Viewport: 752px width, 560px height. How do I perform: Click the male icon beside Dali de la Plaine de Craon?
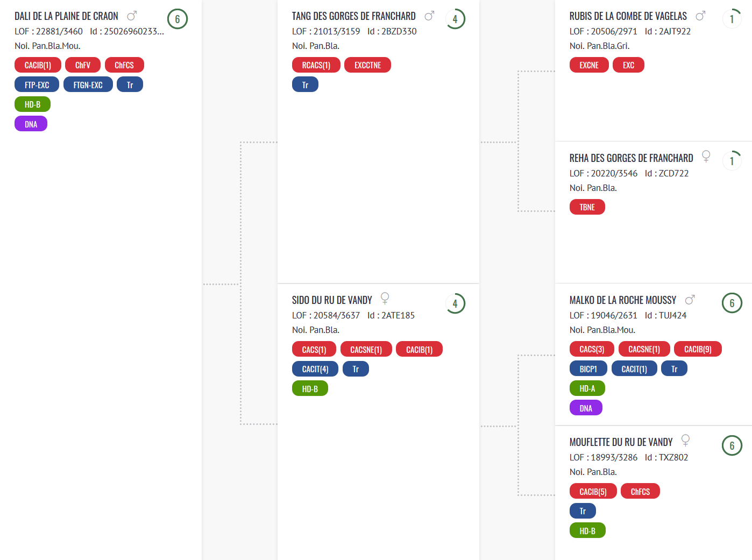coord(132,16)
